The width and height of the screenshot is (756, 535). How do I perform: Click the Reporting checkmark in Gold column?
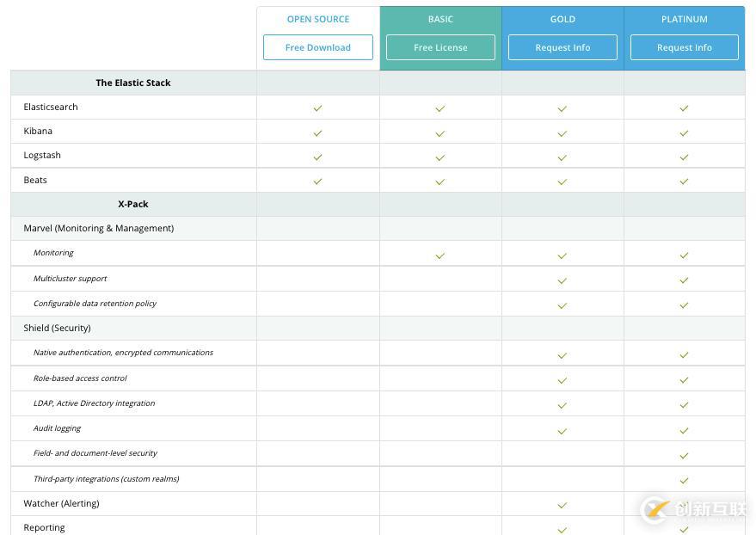tap(562, 529)
